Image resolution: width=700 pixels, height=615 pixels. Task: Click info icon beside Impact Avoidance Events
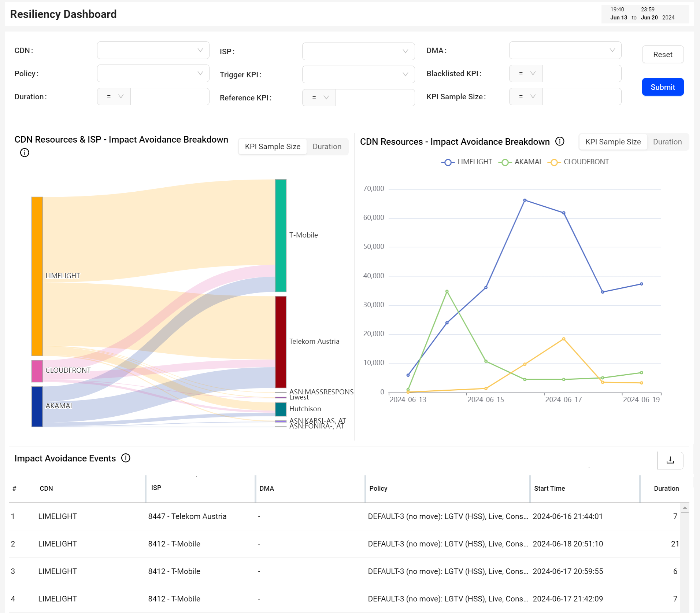tap(126, 458)
